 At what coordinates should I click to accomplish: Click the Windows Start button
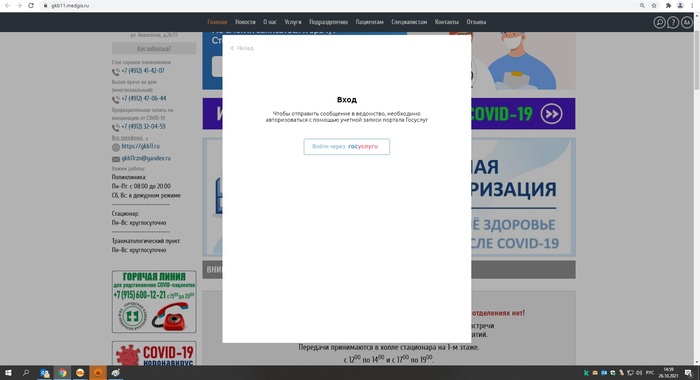(x=8, y=372)
